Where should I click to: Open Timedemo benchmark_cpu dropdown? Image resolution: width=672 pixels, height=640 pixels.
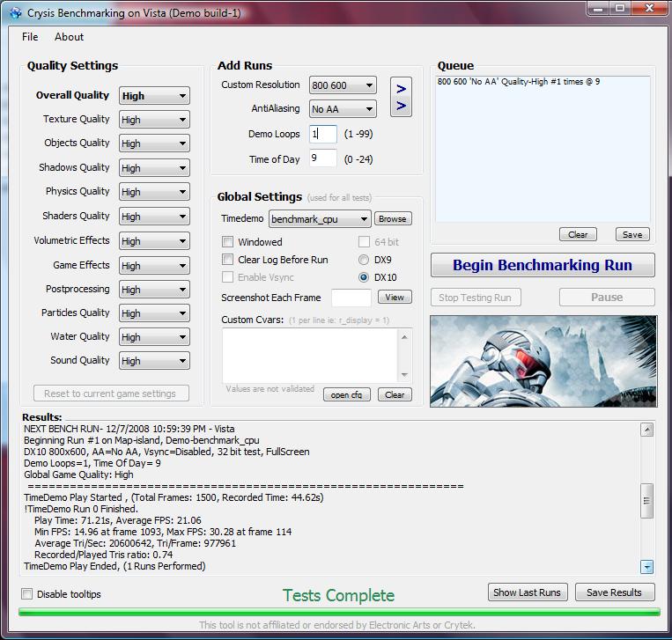coord(320,219)
